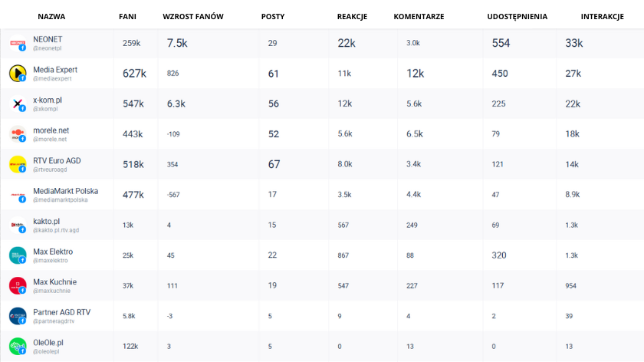Click the Media Expert logo icon
Viewport: 644px width, 362px height.
17,73
